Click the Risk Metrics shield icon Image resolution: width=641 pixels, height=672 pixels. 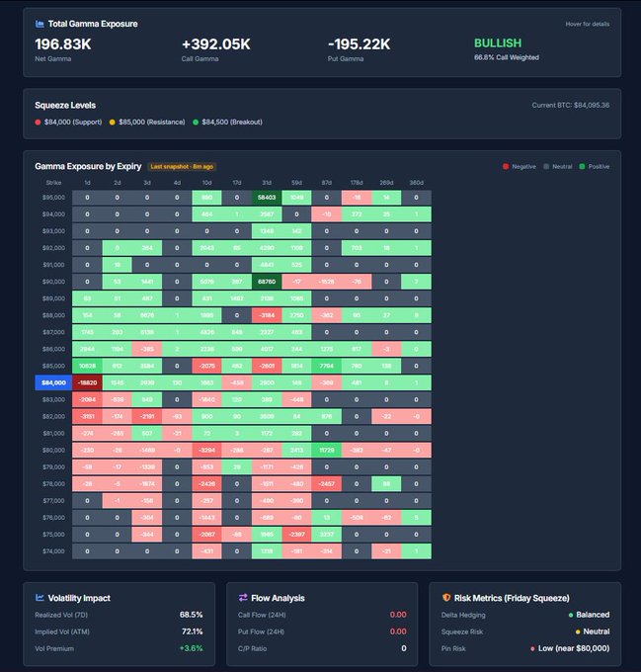(446, 598)
